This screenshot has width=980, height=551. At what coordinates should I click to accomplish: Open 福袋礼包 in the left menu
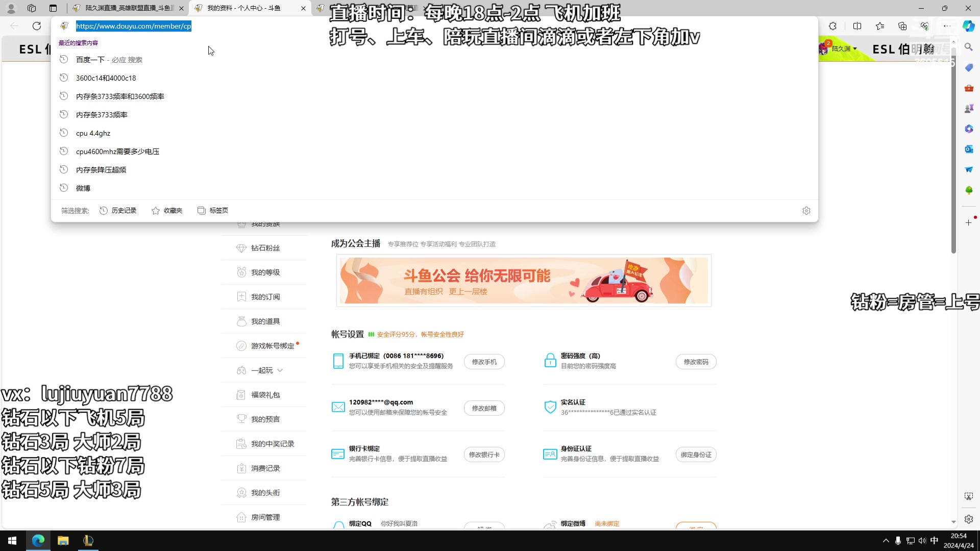click(265, 395)
